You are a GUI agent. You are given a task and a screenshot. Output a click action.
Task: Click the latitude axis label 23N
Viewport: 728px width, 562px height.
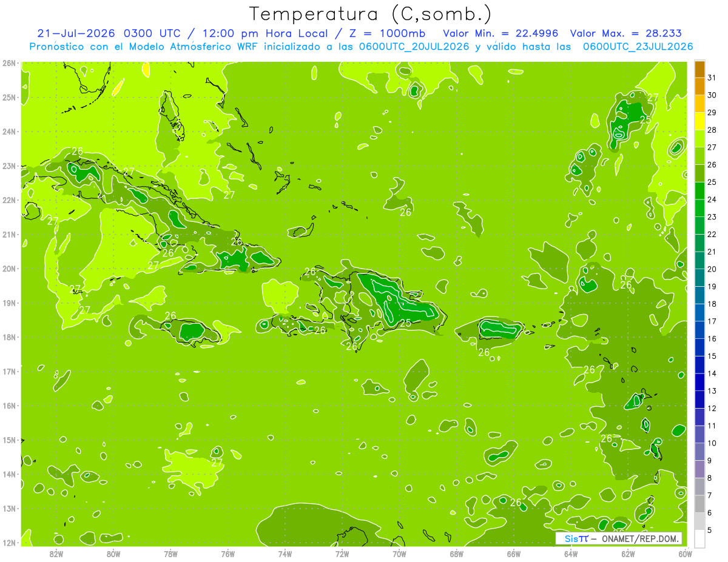(x=9, y=166)
